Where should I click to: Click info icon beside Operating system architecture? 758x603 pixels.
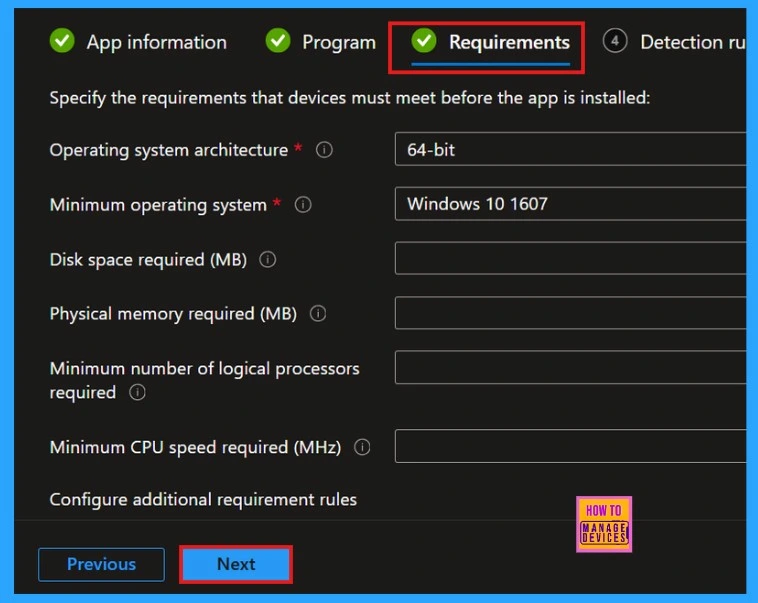click(324, 150)
